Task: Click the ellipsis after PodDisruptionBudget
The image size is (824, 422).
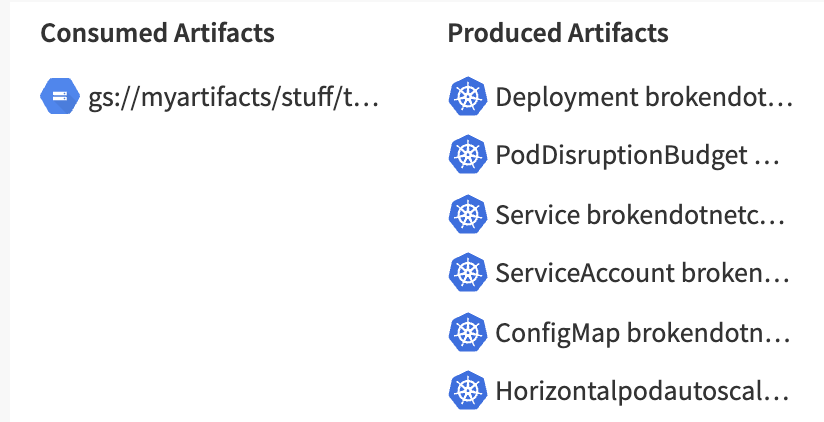Action: click(767, 163)
